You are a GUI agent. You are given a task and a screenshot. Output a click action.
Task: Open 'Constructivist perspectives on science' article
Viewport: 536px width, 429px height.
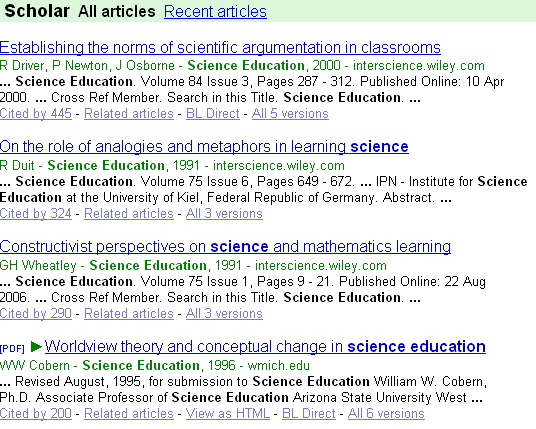(225, 247)
